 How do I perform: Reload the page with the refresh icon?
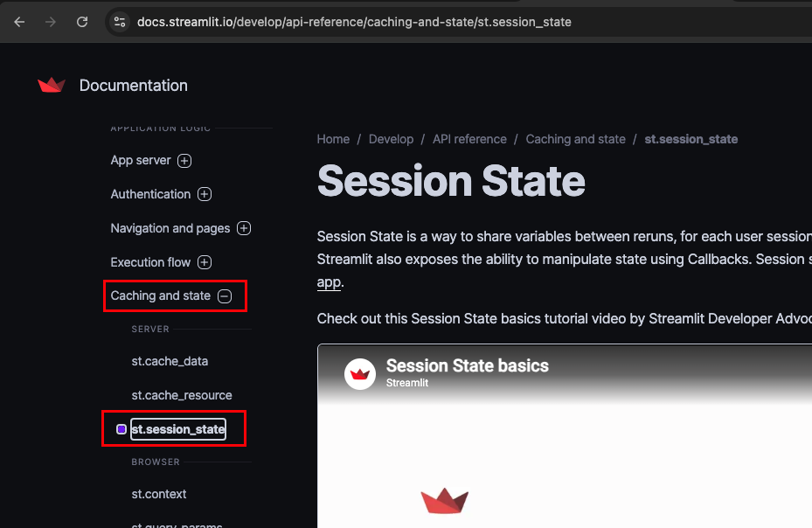(82, 22)
